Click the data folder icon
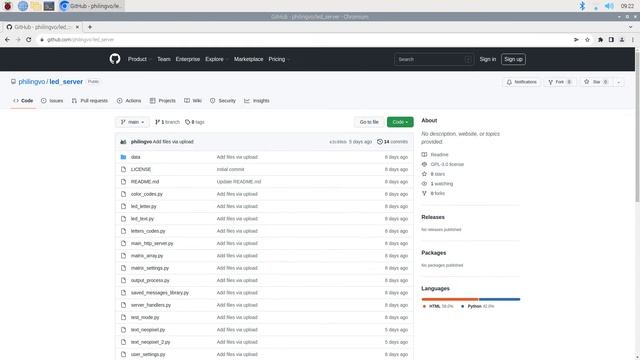640x360 pixels. pyautogui.click(x=123, y=157)
